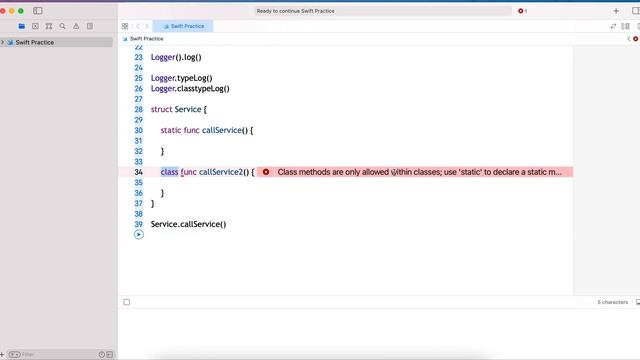Open the Issue navigator warning icon
Screen dimensions: 640x360
tap(76, 26)
